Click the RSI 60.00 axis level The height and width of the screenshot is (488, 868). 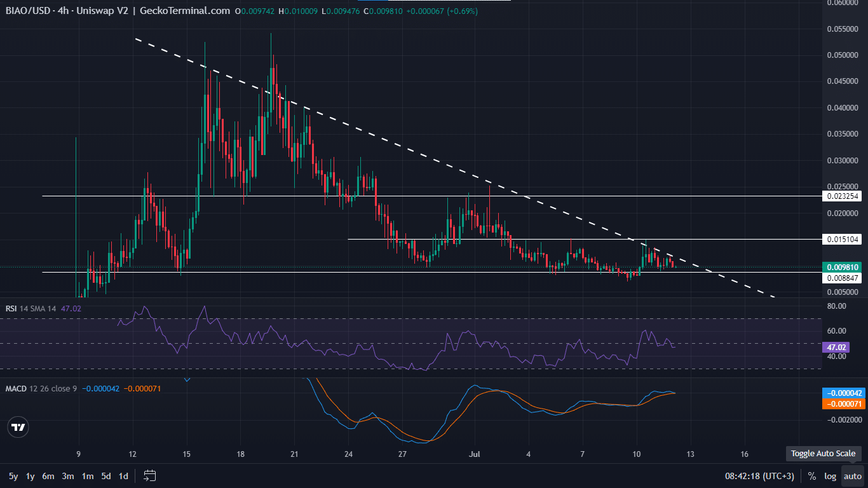(x=837, y=331)
